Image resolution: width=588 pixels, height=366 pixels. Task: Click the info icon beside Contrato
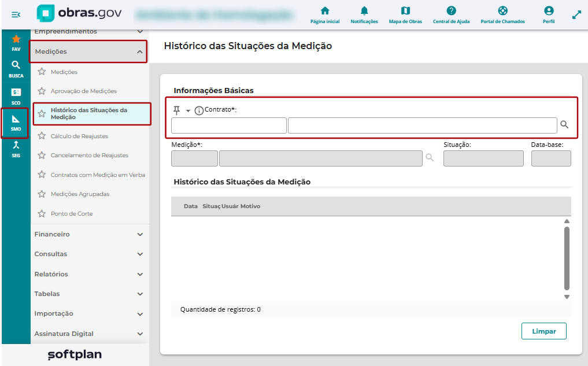point(199,110)
